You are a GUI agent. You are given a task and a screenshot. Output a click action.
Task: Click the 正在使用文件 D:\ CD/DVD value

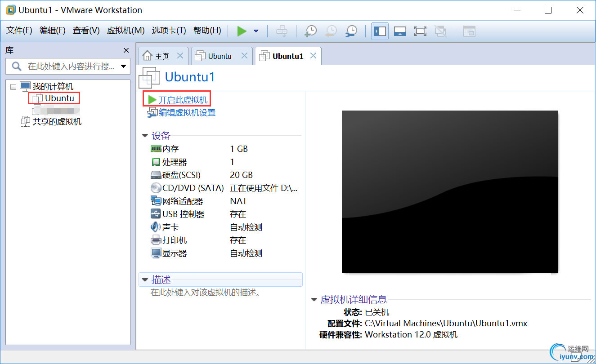pos(264,188)
